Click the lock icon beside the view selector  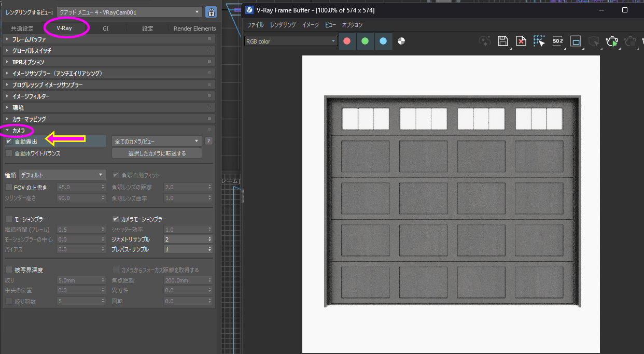[x=211, y=12]
